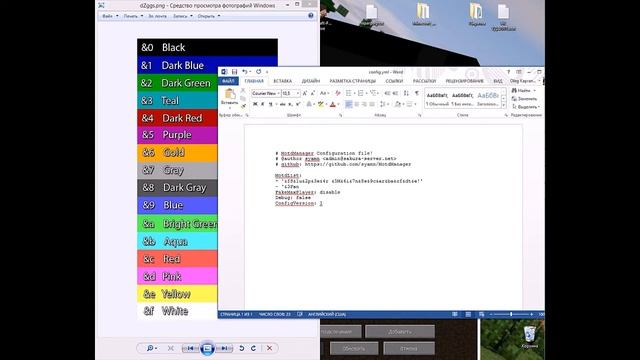Decrease font size in Word
Image resolution: width=640 pixels, height=360 pixels.
(x=313, y=93)
